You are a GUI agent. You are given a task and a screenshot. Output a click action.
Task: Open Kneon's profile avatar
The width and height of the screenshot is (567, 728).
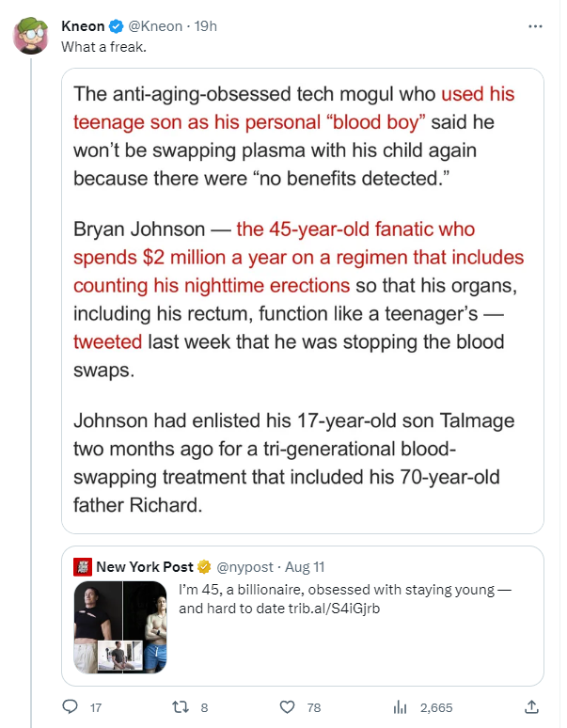pyautogui.click(x=31, y=36)
